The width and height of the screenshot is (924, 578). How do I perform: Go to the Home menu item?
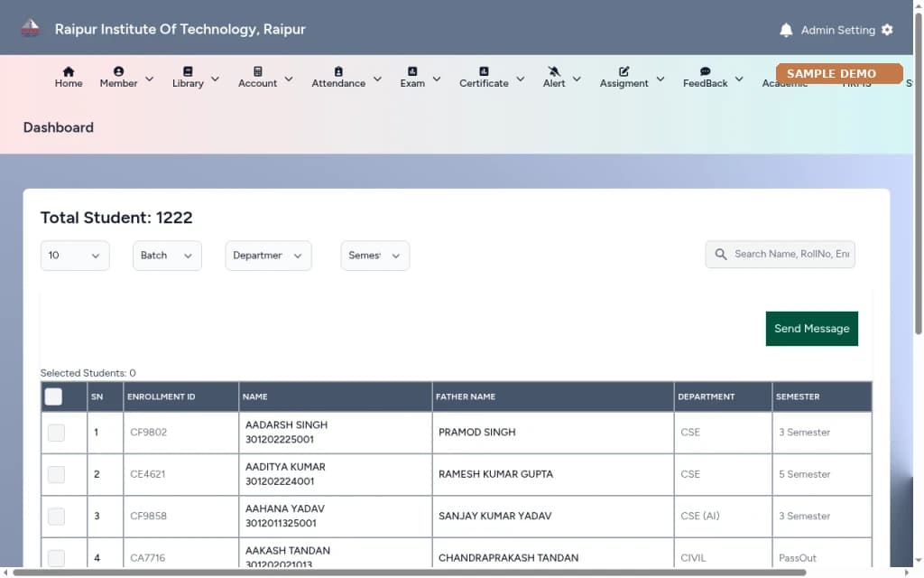pos(69,84)
